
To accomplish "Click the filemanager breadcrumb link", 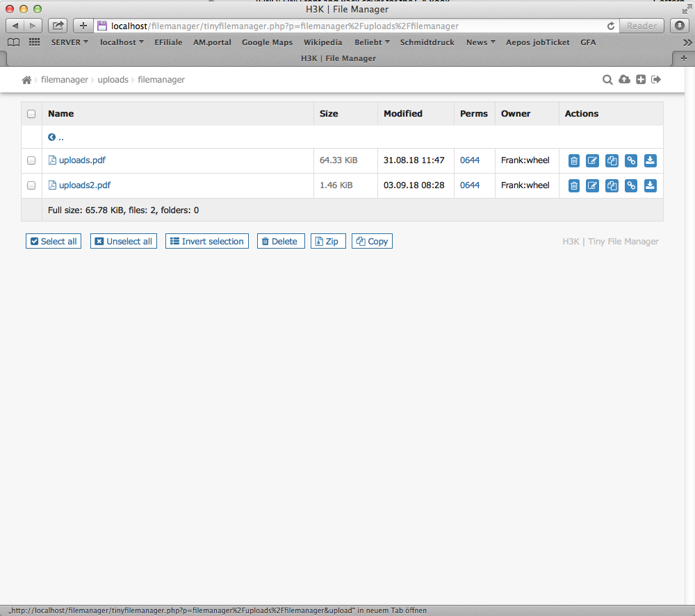I will coord(65,79).
